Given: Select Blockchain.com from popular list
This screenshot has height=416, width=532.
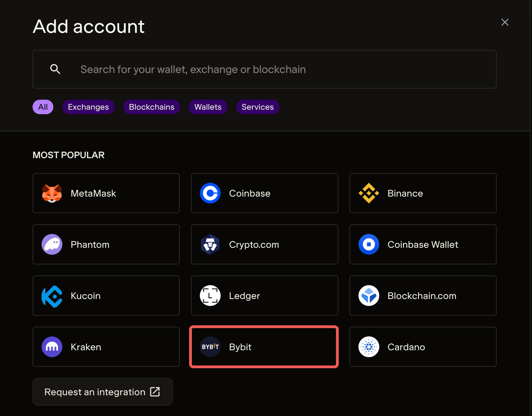Looking at the screenshot, I should point(423,296).
